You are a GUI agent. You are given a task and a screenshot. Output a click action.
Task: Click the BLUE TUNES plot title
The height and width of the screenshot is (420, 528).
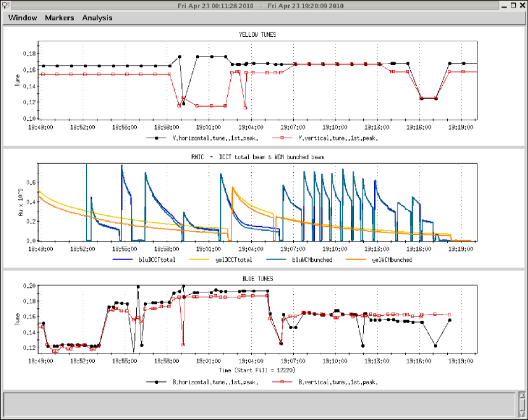(257, 279)
